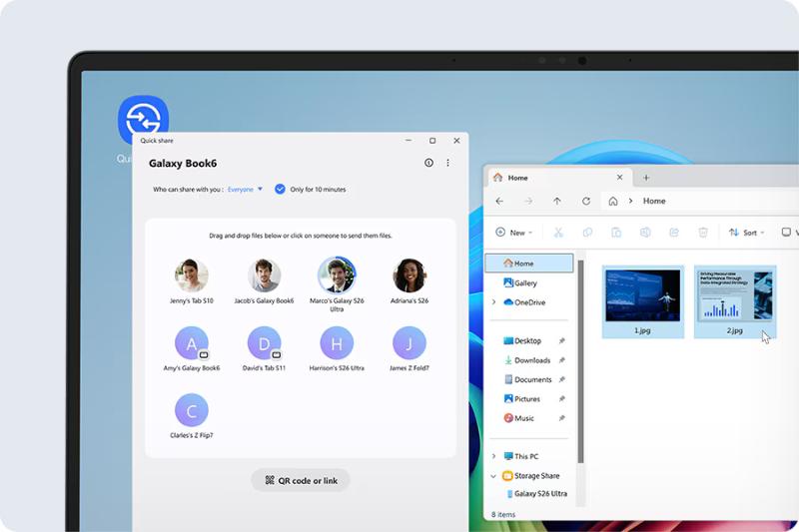
Task: Toggle the Only for 10 minutes checkbox
Action: pos(280,189)
